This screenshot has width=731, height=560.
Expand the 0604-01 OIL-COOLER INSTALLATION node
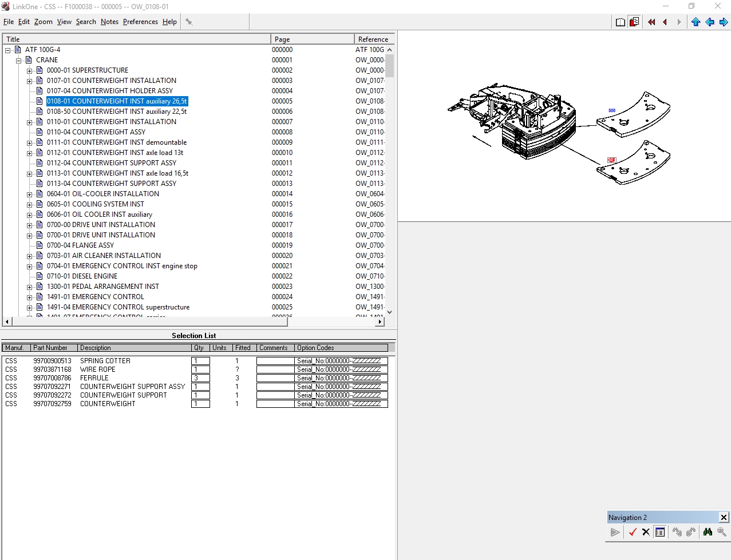pyautogui.click(x=29, y=193)
